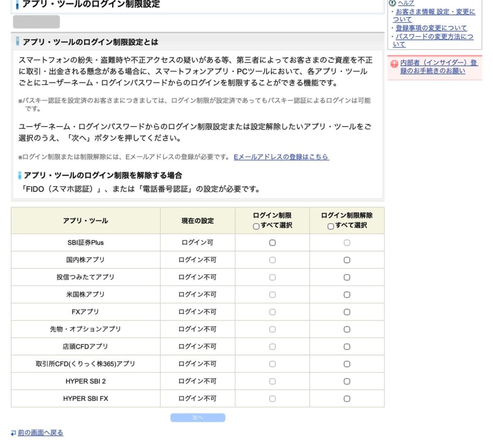The image size is (493, 448).
Task: Click the HYPER SBI FX name cell
Action: coord(86,398)
